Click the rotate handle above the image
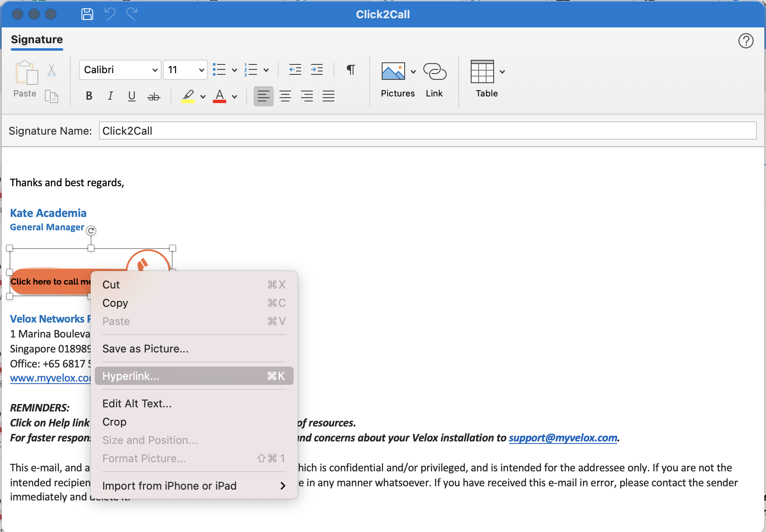 pos(91,230)
